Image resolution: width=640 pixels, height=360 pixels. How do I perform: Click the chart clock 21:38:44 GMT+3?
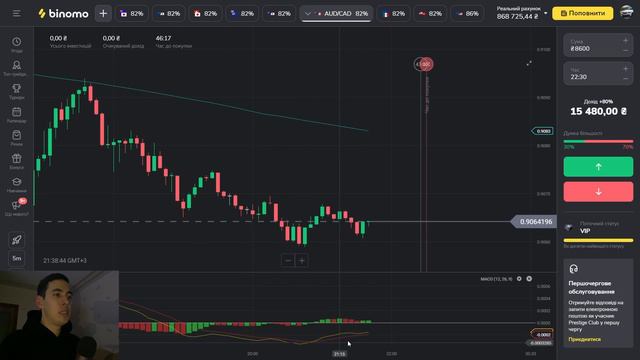tap(65, 260)
